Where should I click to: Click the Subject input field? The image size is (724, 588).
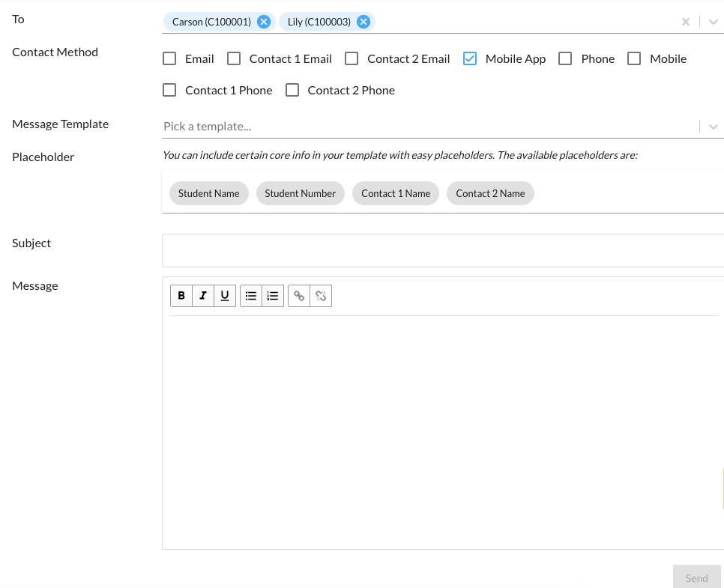coord(442,250)
